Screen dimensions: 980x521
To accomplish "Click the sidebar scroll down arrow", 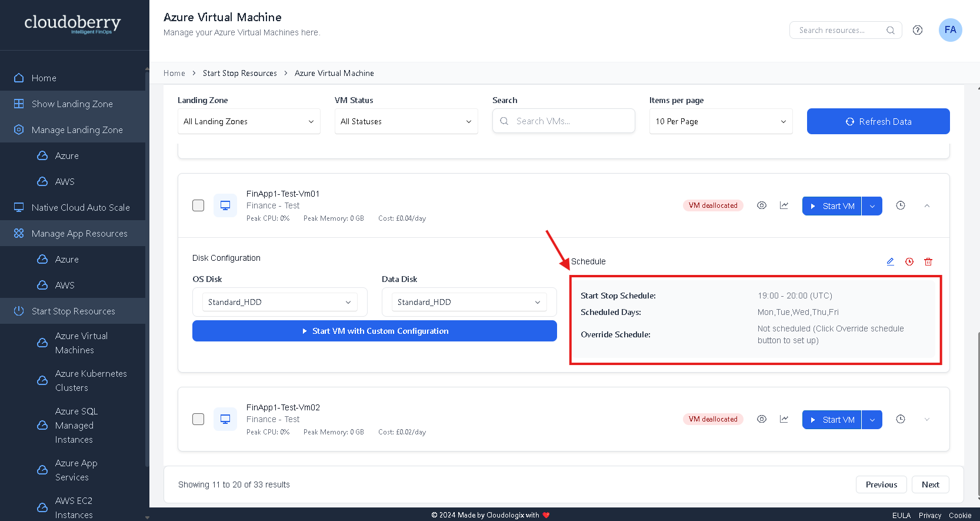I will pos(147,517).
